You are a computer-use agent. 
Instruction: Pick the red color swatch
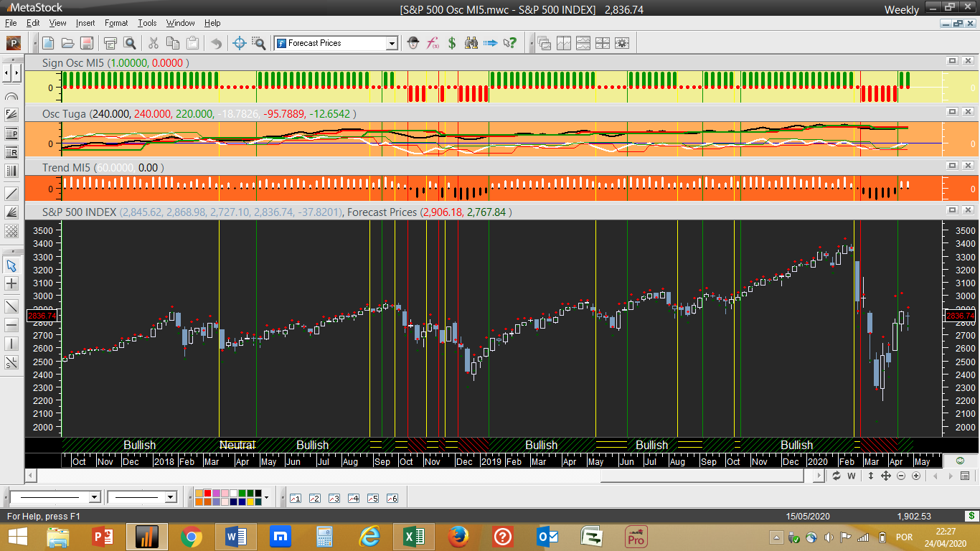208,494
